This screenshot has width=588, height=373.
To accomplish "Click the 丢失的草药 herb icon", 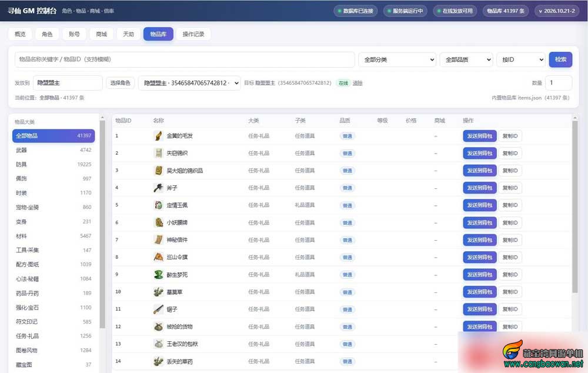I will pyautogui.click(x=159, y=361).
